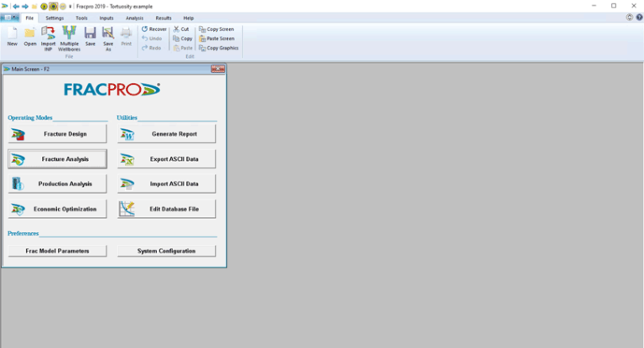This screenshot has height=348, width=644.
Task: Switch to the Results ribbon tab
Action: (x=164, y=18)
